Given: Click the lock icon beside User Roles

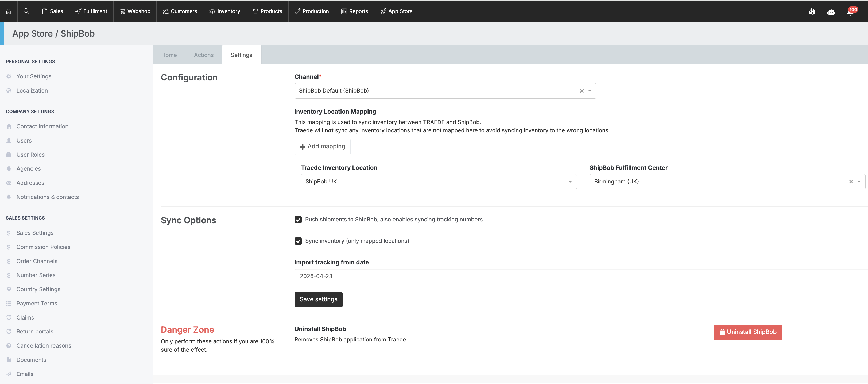Looking at the screenshot, I should [9, 155].
